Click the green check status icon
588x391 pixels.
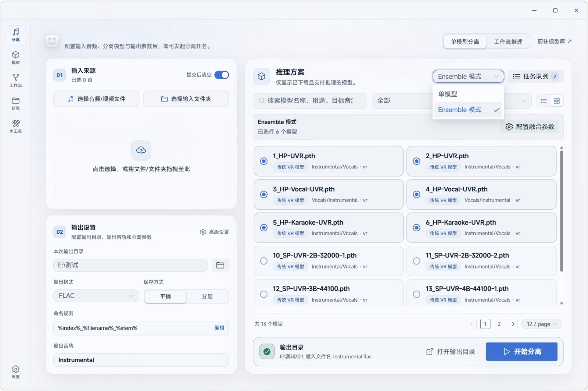(x=267, y=352)
